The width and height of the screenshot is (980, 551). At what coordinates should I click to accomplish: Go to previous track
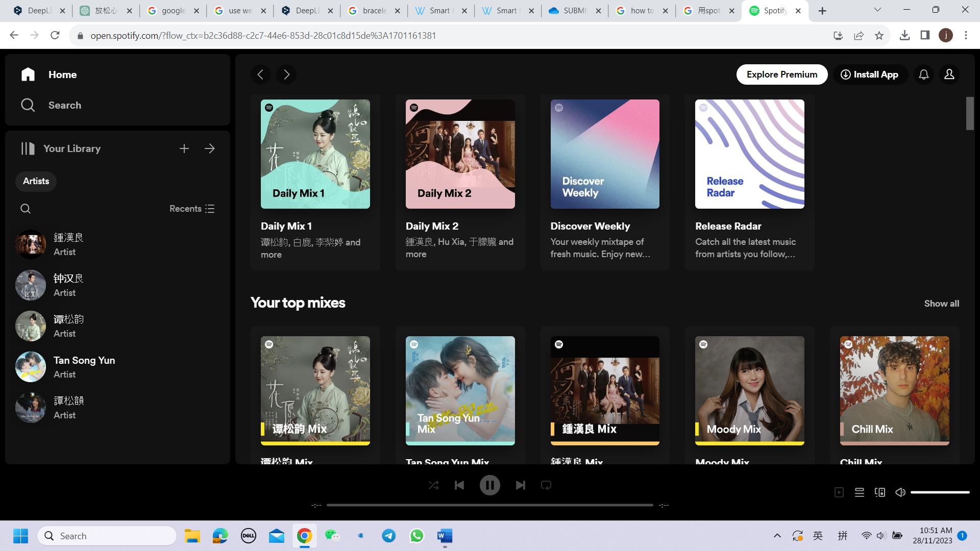459,485
